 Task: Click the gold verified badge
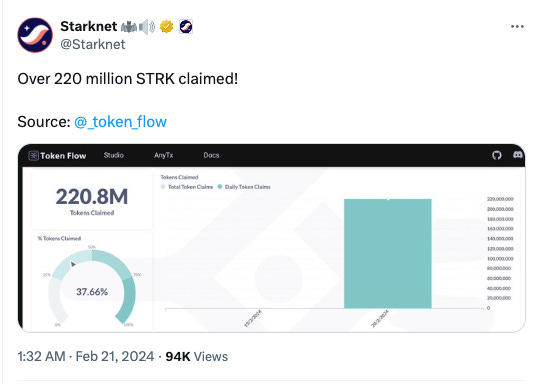pos(166,27)
